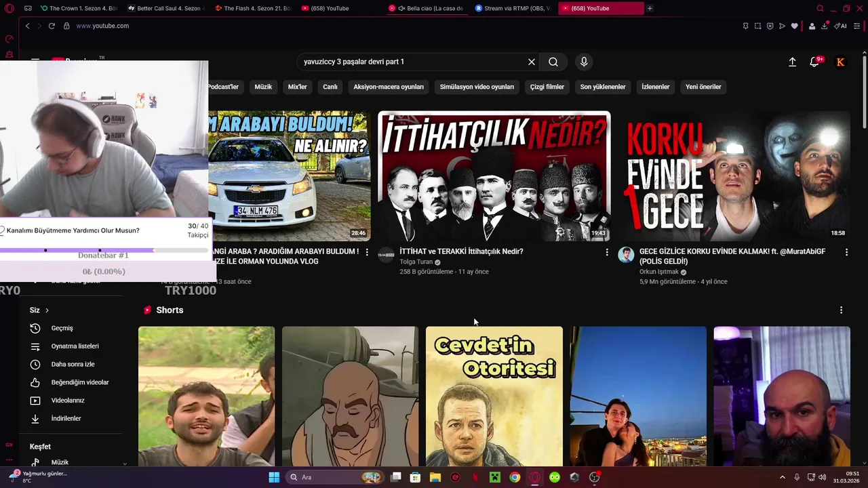Select the Çizgi filmler chip

click(x=547, y=87)
